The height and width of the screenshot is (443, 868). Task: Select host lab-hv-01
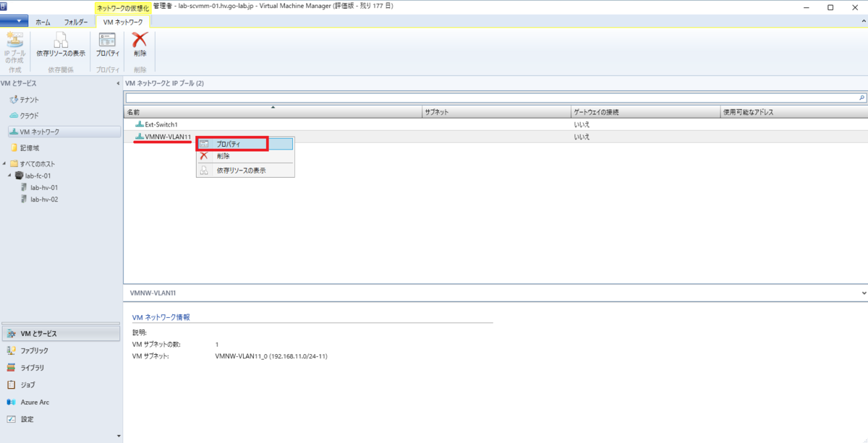[43, 187]
